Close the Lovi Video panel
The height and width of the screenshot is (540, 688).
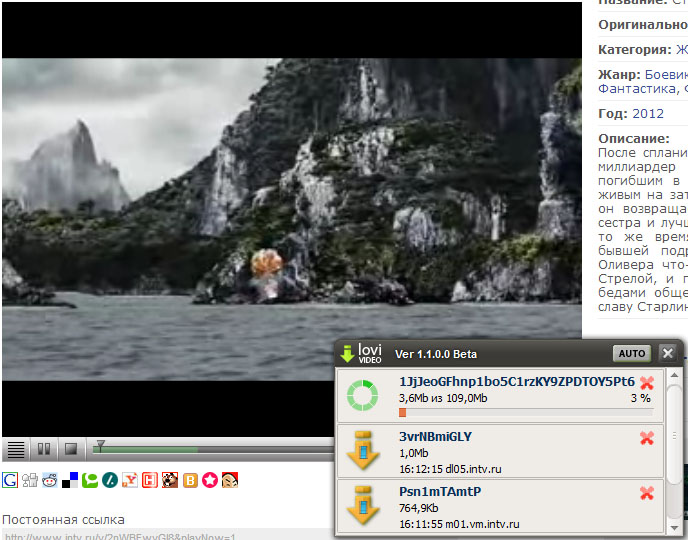[668, 353]
